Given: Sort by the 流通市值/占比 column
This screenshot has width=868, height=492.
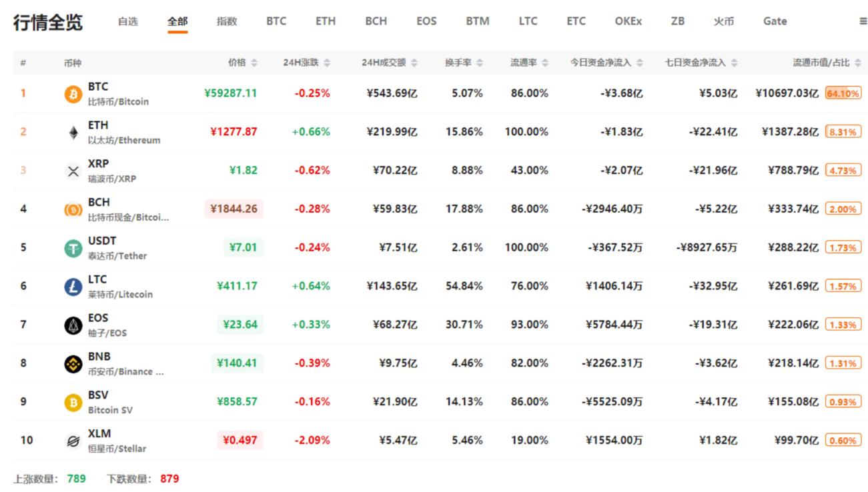Looking at the screenshot, I should [827, 63].
